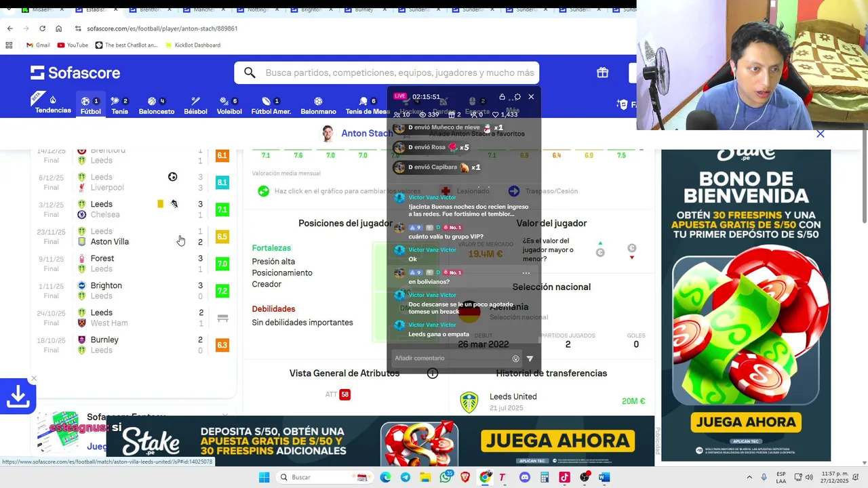Open TikTok from the taskbar
This screenshot has width=868, height=488.
coord(564,477)
